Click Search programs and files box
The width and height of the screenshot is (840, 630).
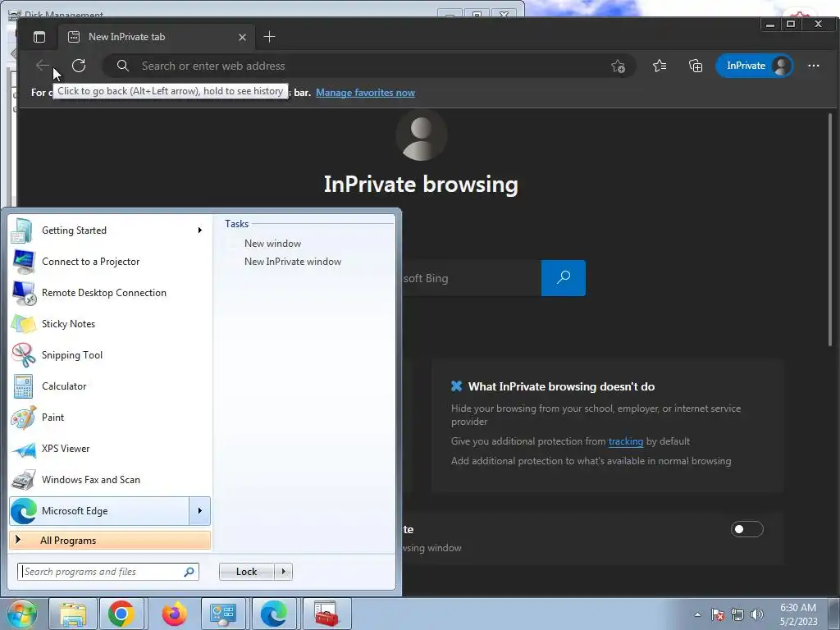[x=108, y=572]
